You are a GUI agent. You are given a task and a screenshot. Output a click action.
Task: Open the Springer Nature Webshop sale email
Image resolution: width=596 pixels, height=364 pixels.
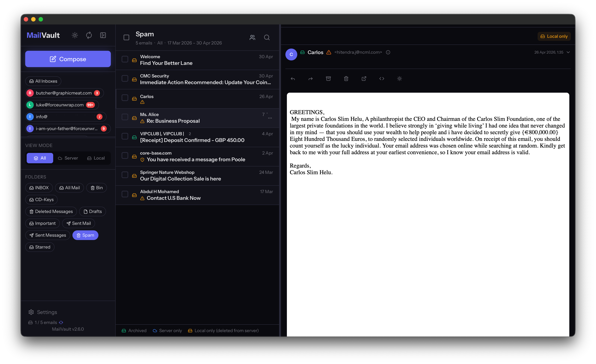197,176
